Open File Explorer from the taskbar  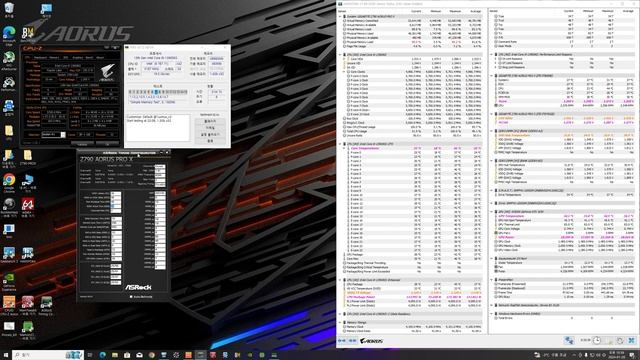[x=115, y=355]
